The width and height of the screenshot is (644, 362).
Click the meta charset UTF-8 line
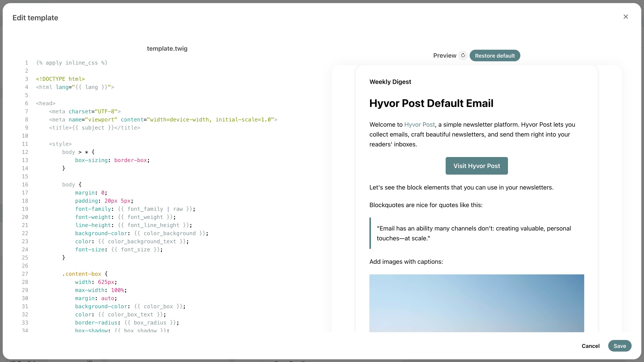[85, 111]
